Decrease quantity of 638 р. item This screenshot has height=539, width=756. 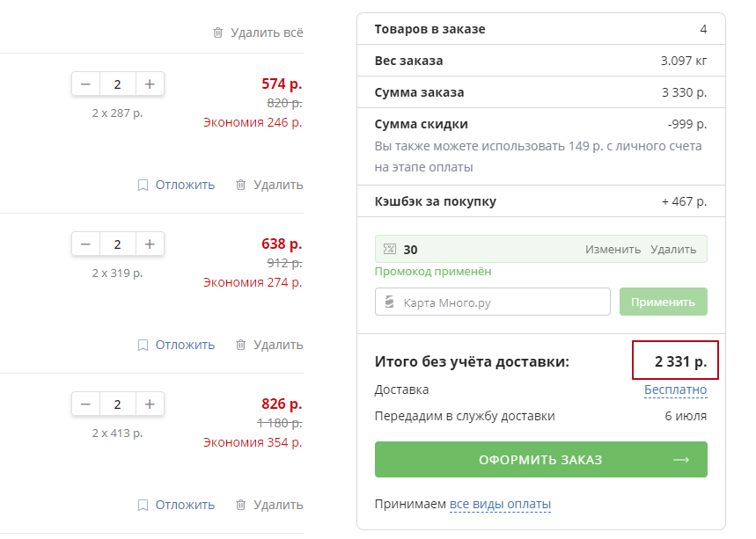coord(85,244)
